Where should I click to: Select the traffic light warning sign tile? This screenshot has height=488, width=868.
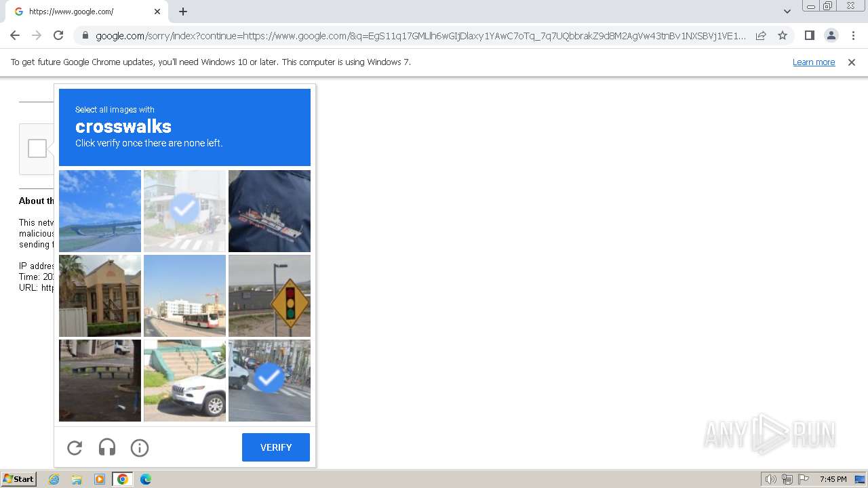tap(269, 296)
